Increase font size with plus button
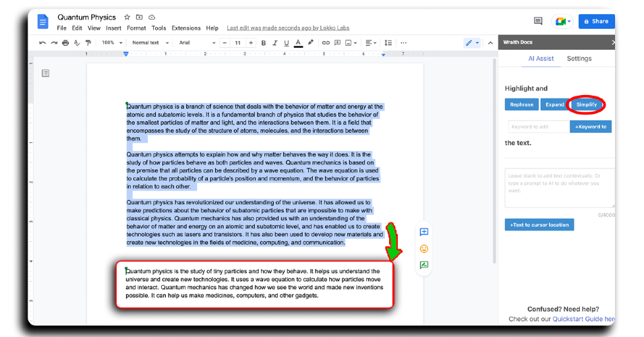Image resolution: width=644 pixels, height=337 pixels. point(251,42)
